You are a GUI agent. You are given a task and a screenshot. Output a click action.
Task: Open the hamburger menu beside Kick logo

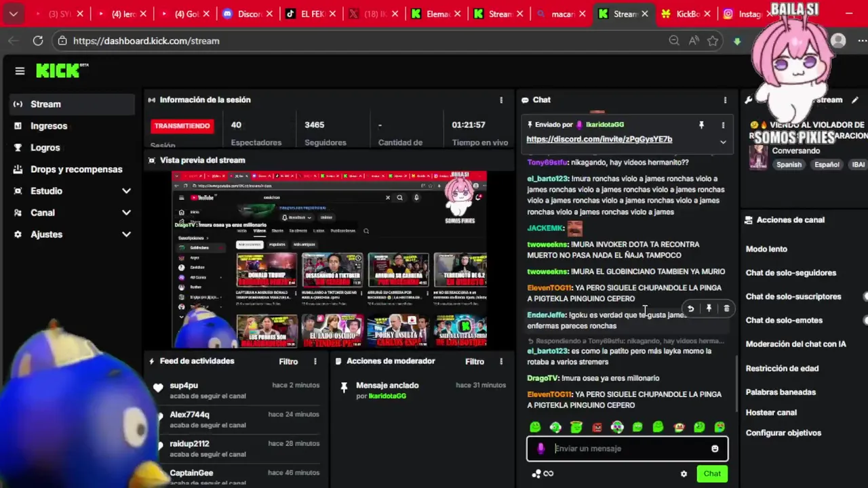20,70
